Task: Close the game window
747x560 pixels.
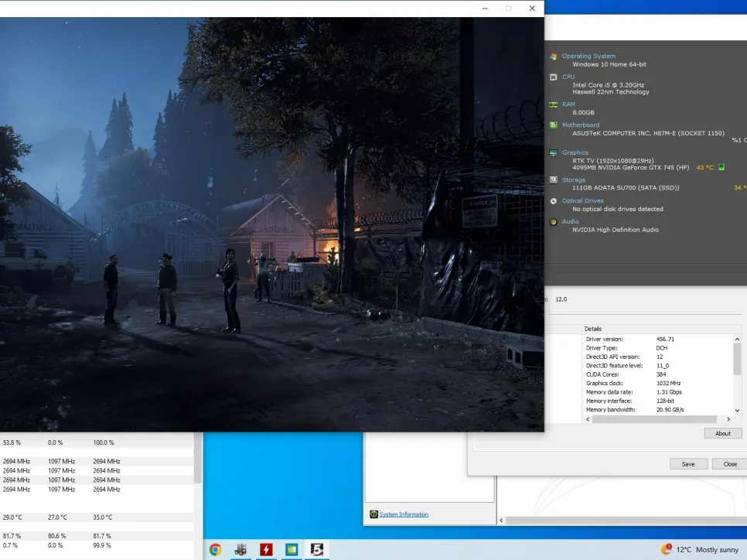Action: pos(532,8)
